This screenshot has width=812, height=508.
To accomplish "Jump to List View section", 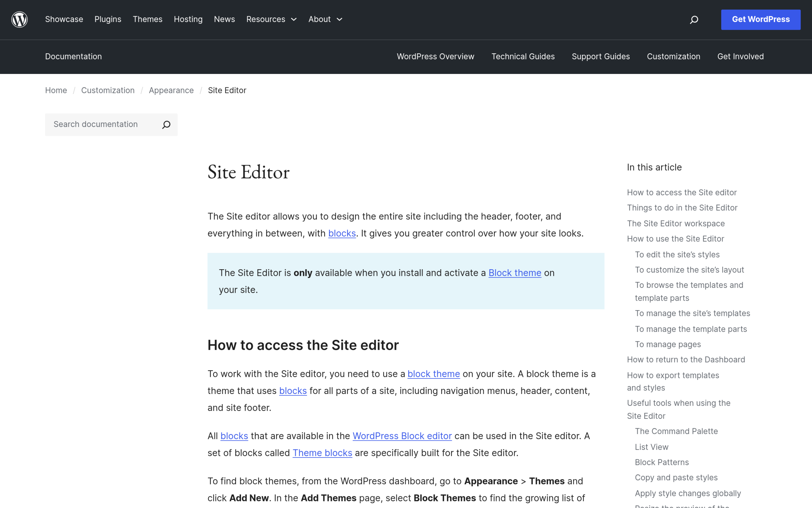I will 651,447.
